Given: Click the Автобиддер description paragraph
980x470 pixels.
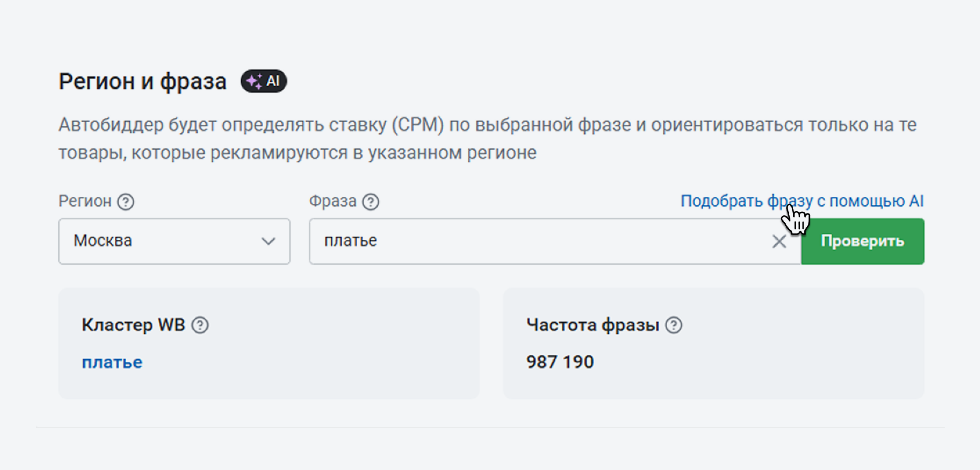Looking at the screenshot, I should (487, 139).
